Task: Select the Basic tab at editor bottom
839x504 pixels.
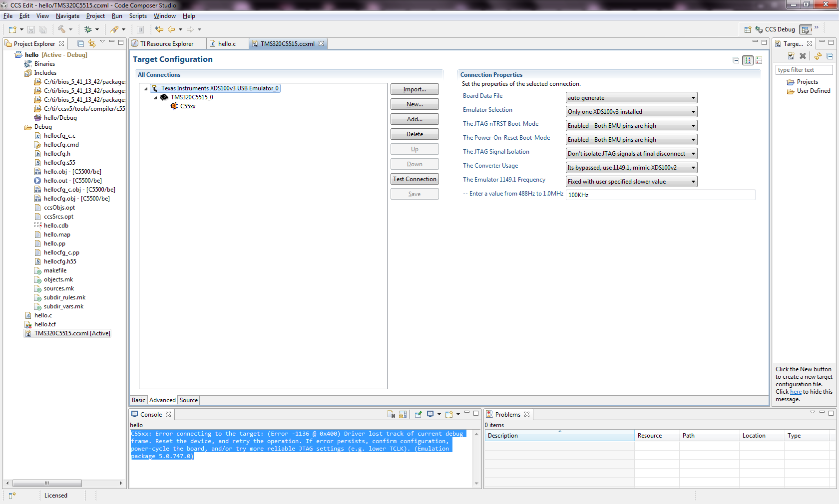Action: tap(138, 400)
